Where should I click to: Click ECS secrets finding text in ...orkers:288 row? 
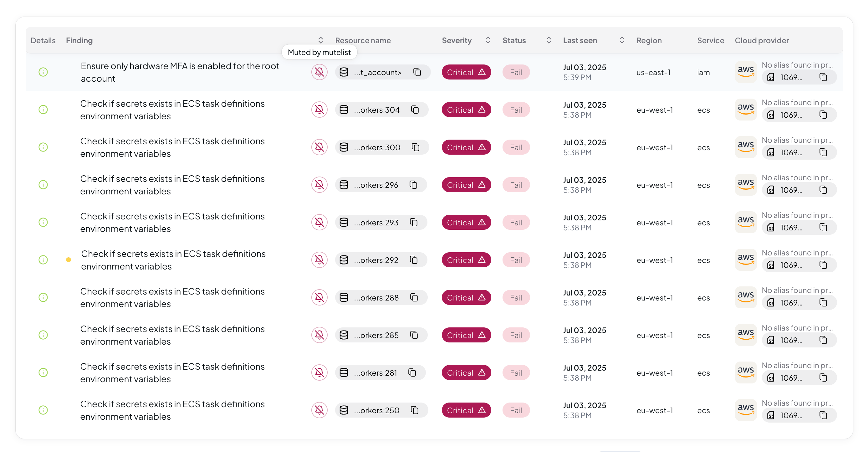172,298
